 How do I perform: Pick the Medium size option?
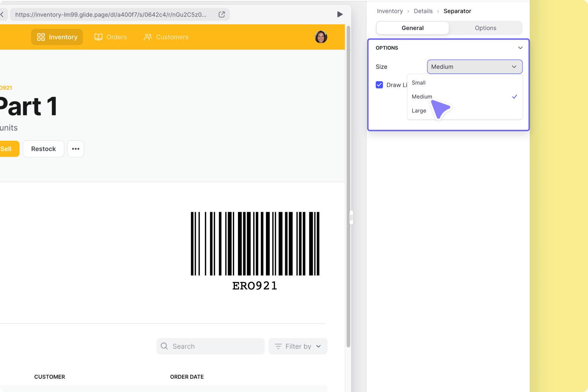click(x=422, y=97)
